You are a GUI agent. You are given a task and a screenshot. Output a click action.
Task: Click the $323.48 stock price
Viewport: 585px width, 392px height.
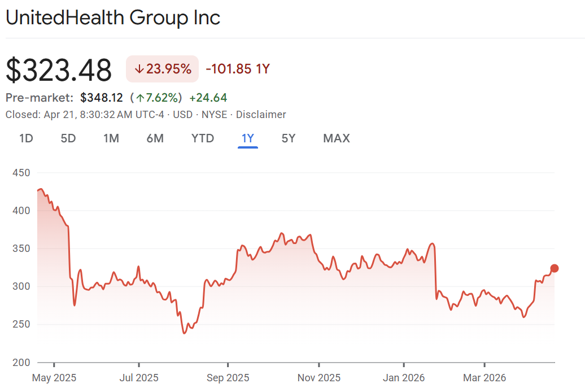point(59,71)
